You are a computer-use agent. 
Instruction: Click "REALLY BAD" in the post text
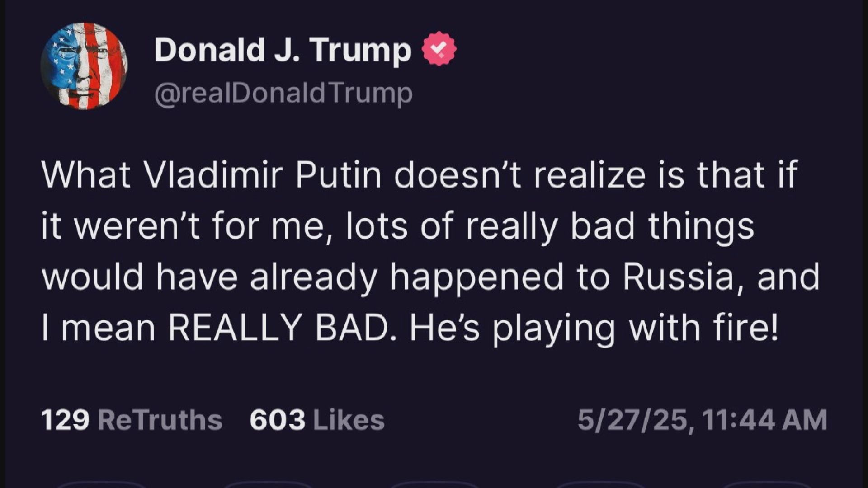coord(279,327)
